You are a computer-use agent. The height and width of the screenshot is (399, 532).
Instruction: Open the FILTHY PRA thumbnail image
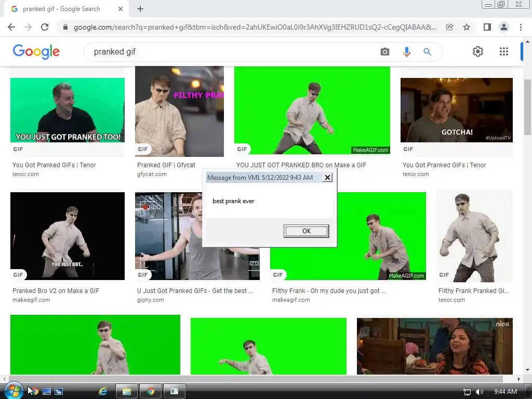click(x=179, y=111)
